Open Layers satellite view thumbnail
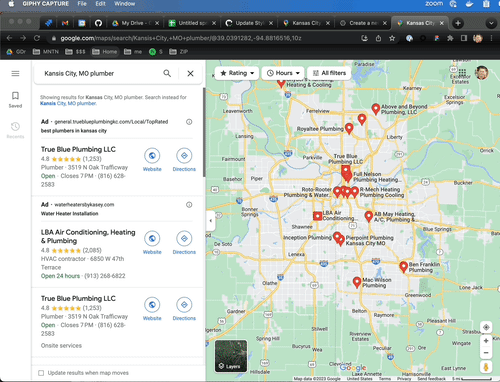Viewport: 500px width, 382px height. point(231,356)
